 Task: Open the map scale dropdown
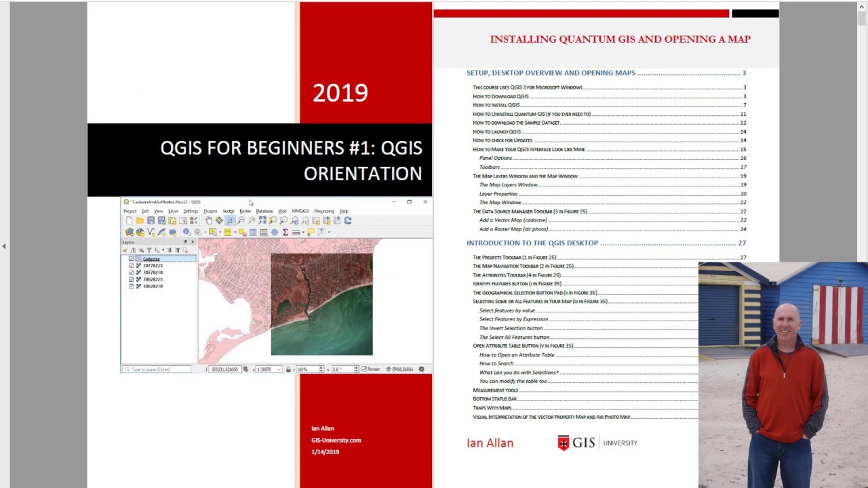pos(279,369)
